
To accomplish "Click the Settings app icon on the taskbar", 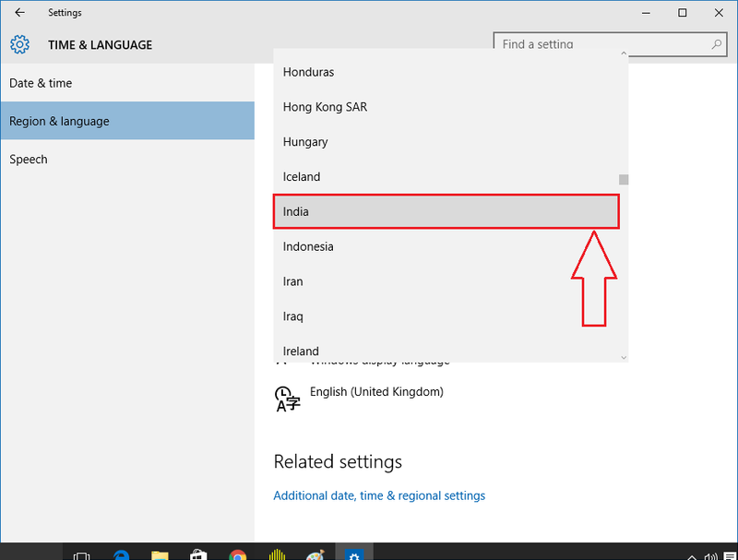I will 354,554.
